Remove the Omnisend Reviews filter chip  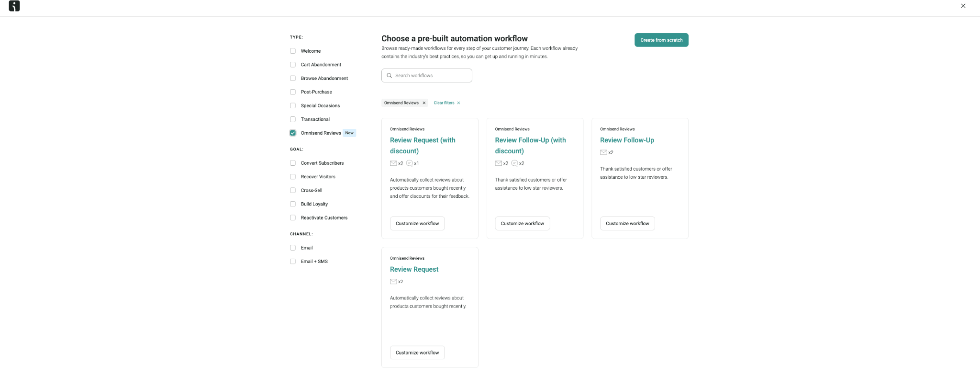(x=424, y=103)
